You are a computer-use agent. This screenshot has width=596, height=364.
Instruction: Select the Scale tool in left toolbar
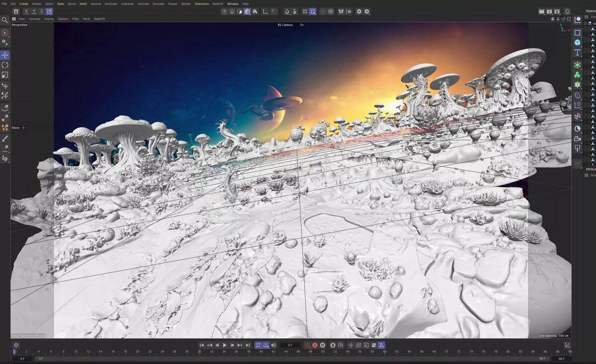coord(5,74)
